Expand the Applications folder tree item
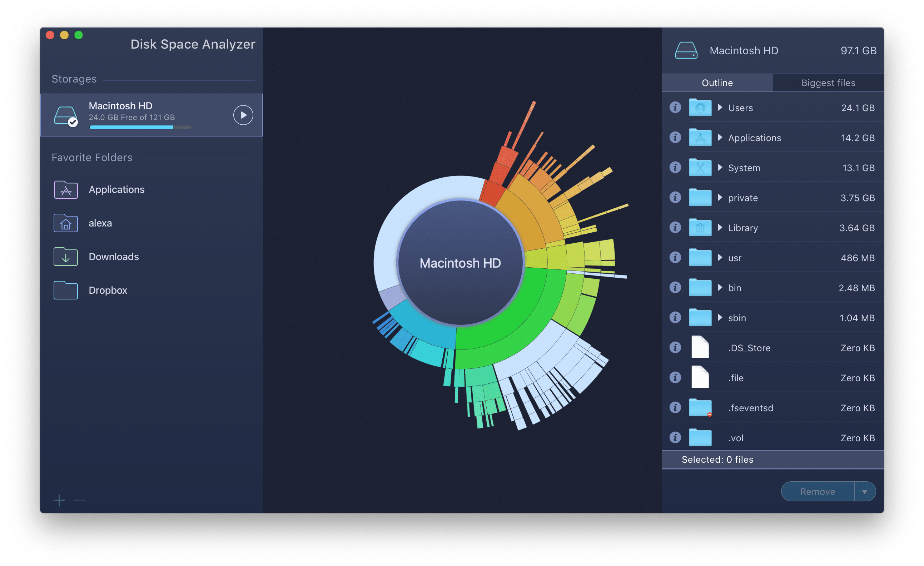Viewport: 924px width, 566px height. point(720,138)
